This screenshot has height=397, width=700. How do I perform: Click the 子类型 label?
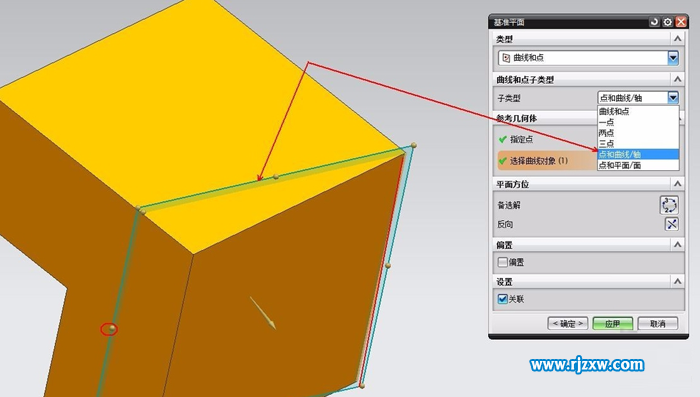tap(509, 98)
